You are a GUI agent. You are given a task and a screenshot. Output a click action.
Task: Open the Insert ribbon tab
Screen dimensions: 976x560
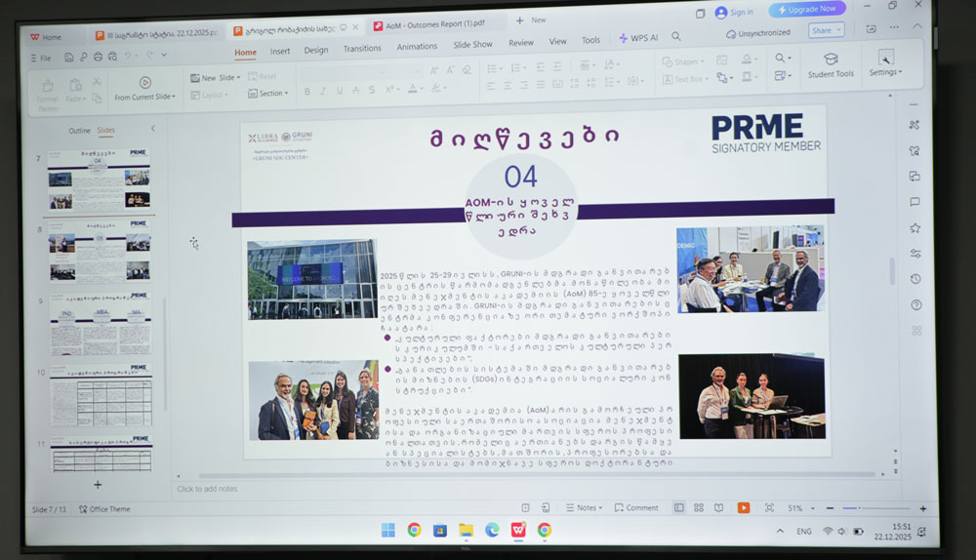(x=280, y=52)
